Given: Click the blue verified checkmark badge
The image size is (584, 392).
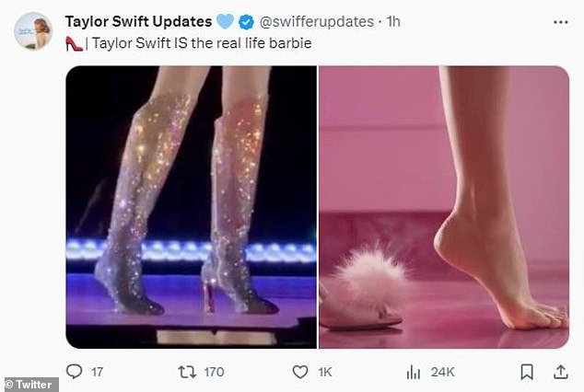Looking at the screenshot, I should pos(246,22).
